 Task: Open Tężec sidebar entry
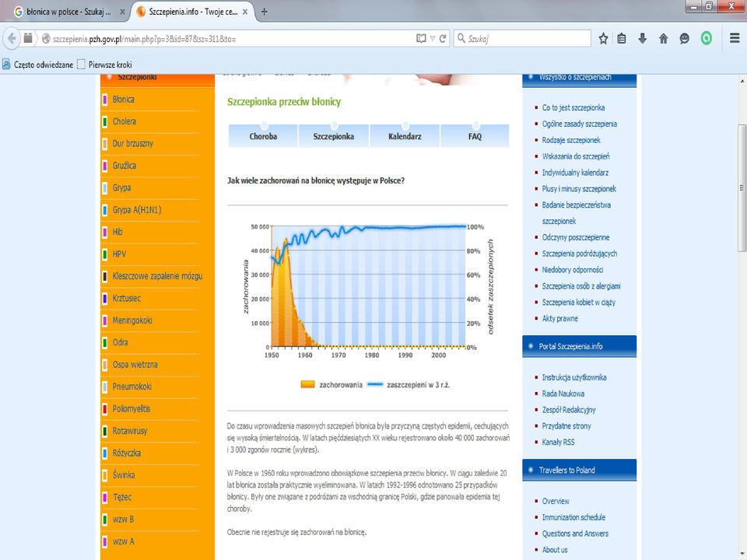pyautogui.click(x=122, y=497)
